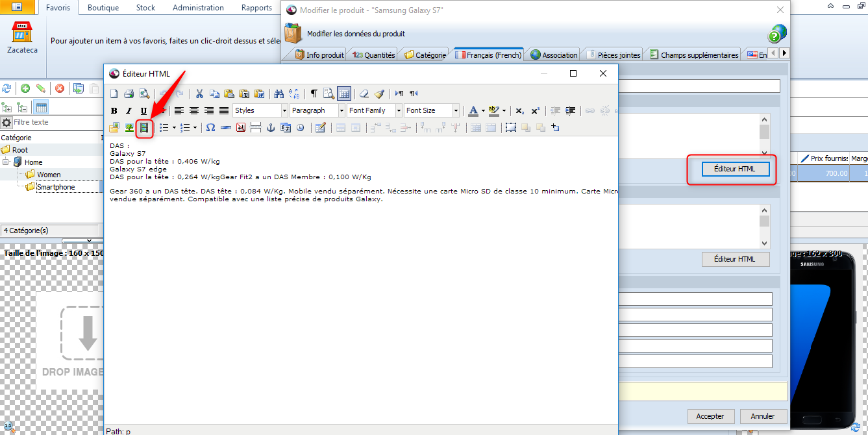Paste as plain text clipboard-T icon
This screenshot has width=868, height=435.
coord(244,93)
